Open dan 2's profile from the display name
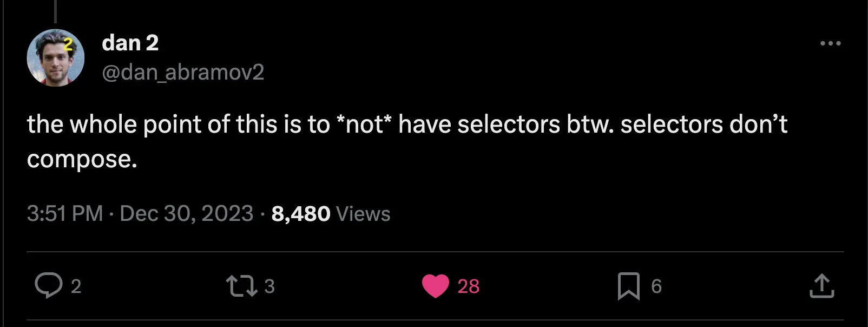 click(130, 43)
